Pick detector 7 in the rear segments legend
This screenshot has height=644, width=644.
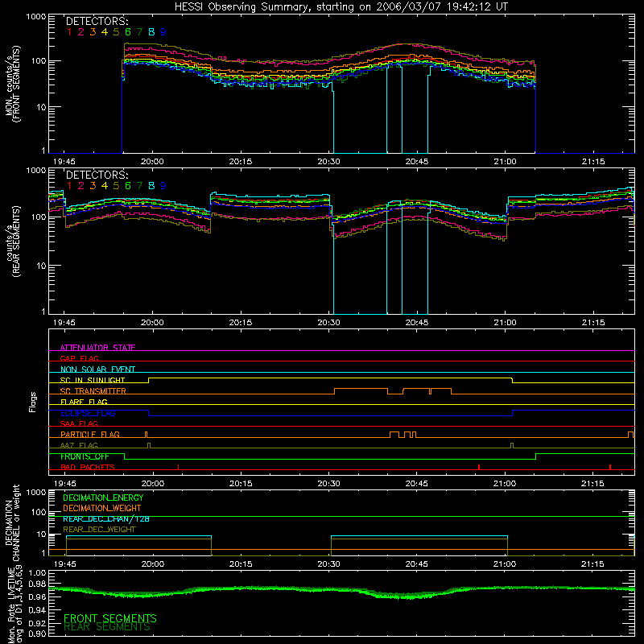point(139,186)
